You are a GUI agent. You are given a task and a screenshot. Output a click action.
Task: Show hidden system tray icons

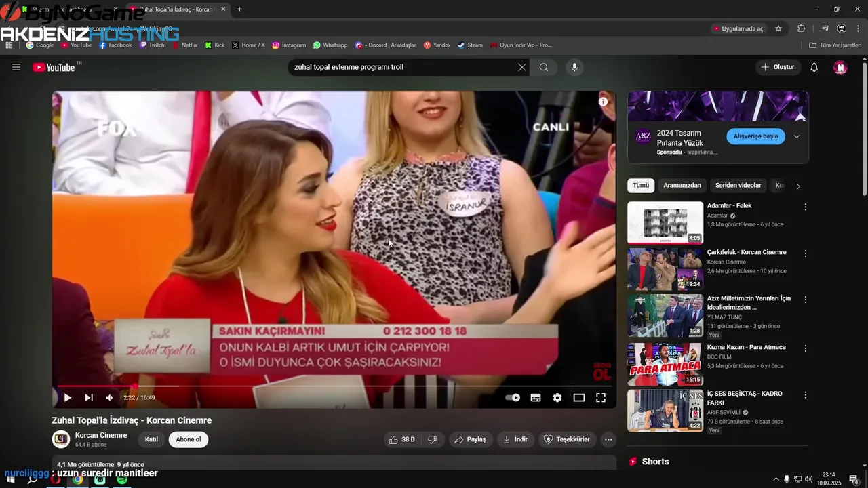[x=776, y=479]
